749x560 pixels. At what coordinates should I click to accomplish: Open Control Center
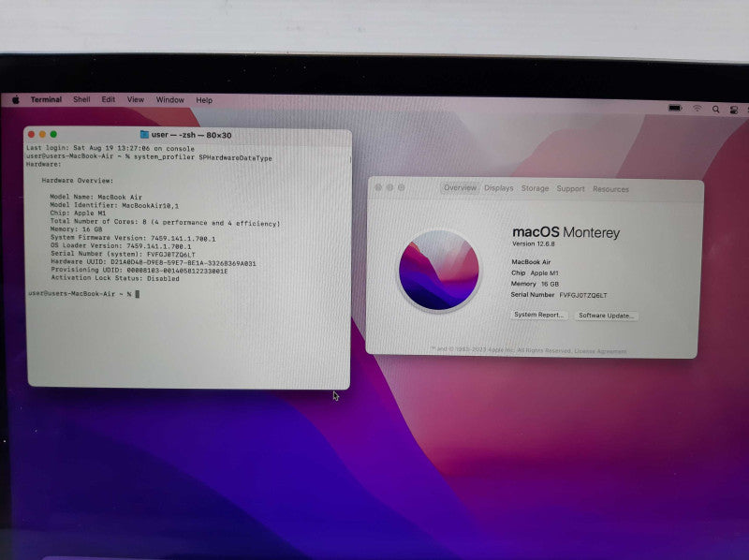click(x=734, y=110)
